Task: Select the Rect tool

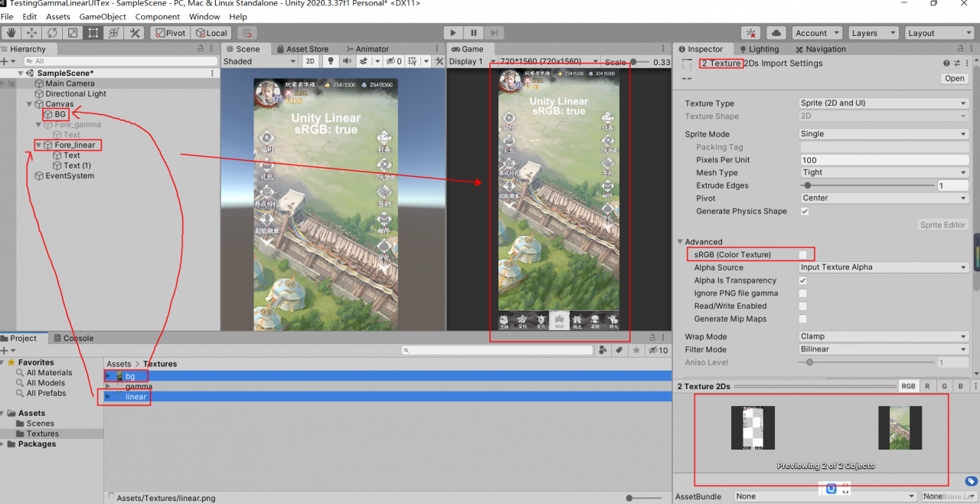Action: tap(93, 33)
